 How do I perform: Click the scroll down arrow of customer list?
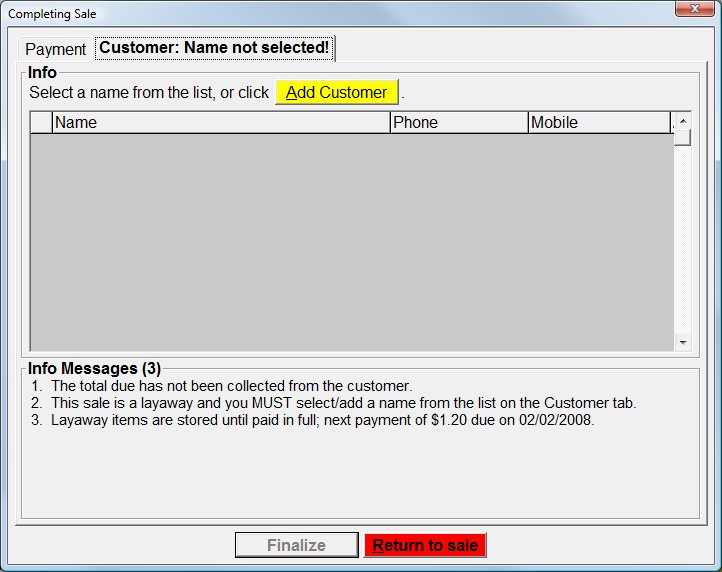[683, 342]
